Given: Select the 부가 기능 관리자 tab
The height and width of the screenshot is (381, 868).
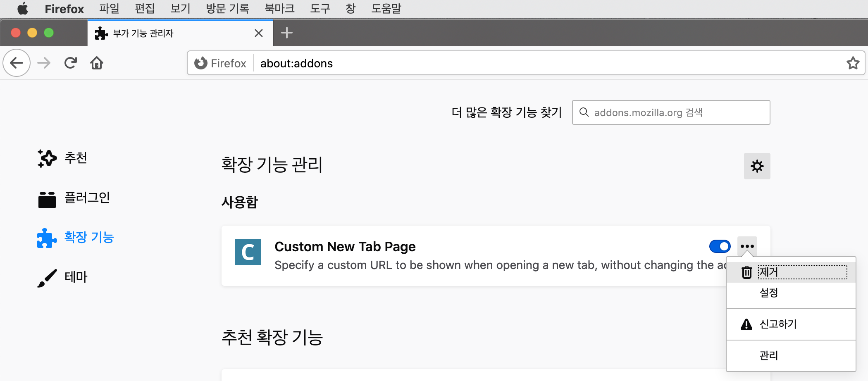Looking at the screenshot, I should point(180,33).
